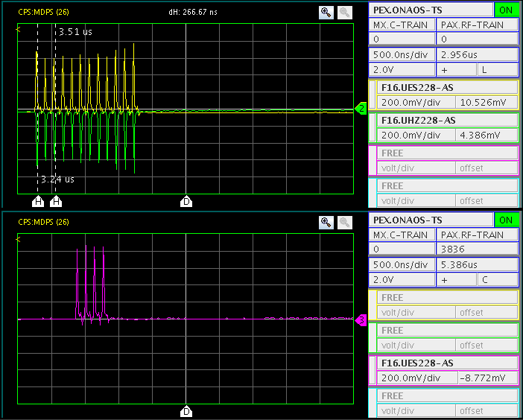Click top magenta channel volt/div field
Image resolution: width=523 pixels, height=420 pixels.
click(x=416, y=168)
